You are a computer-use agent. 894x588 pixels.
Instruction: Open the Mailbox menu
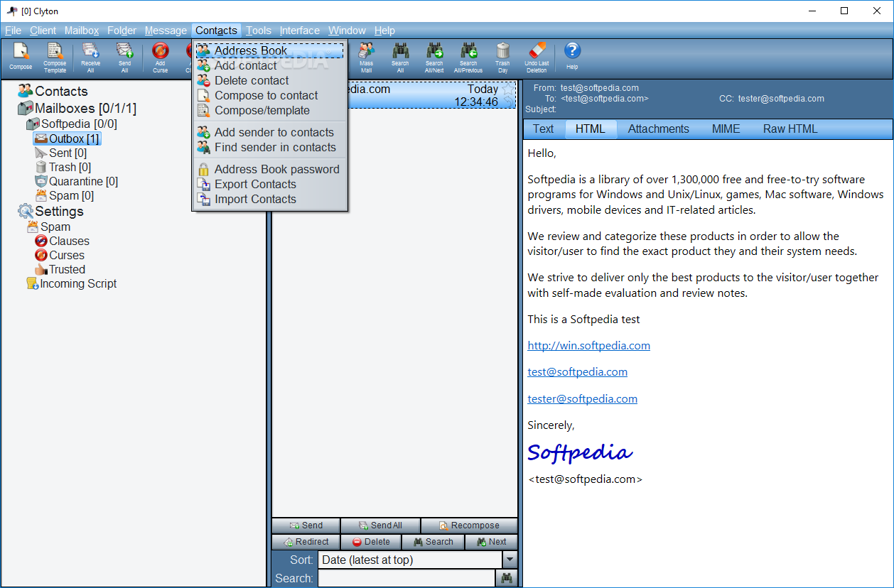click(x=82, y=31)
